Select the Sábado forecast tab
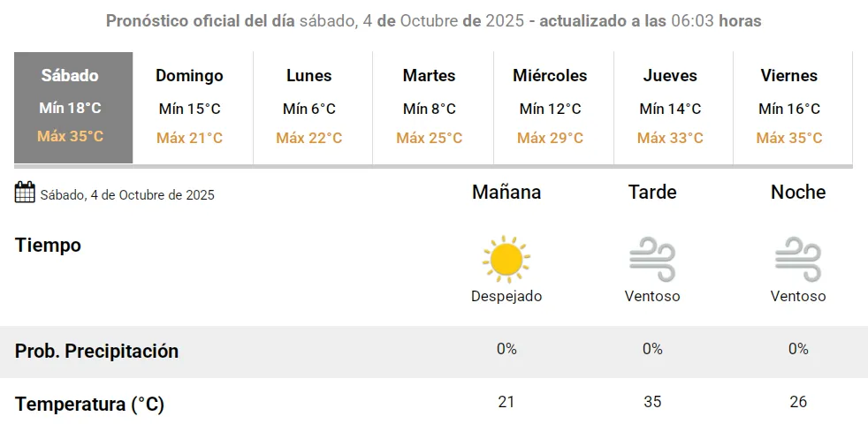 tap(71, 107)
